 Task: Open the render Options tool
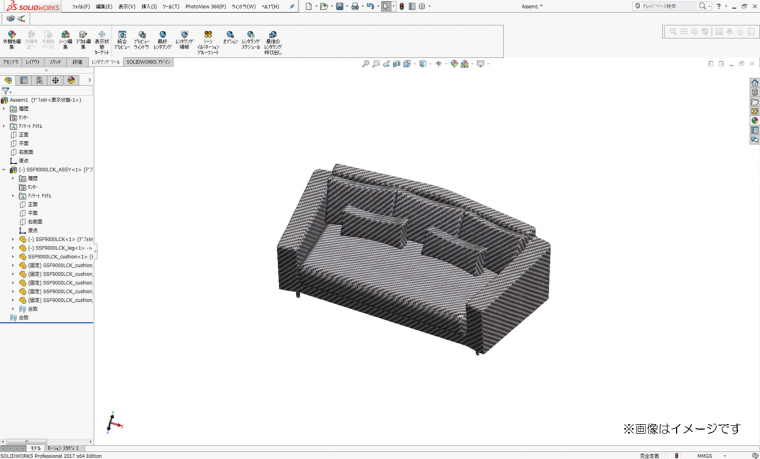pos(230,39)
